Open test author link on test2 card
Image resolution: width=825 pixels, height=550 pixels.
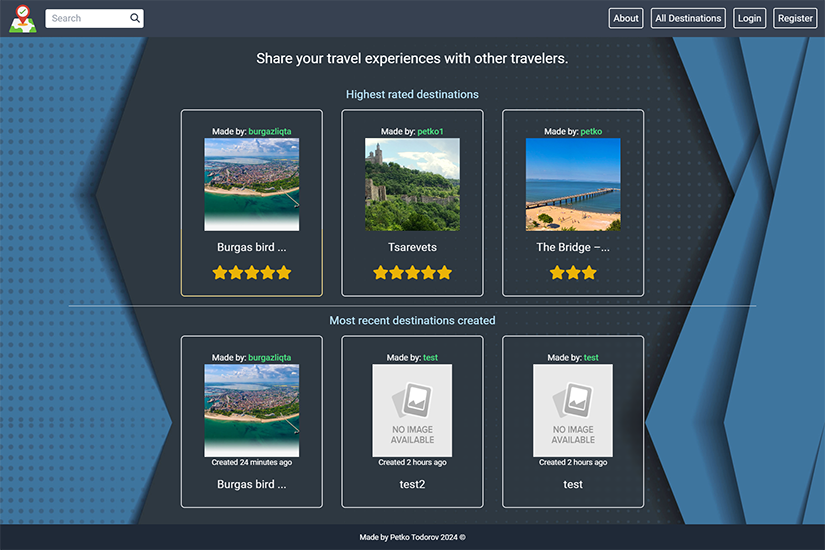click(430, 357)
